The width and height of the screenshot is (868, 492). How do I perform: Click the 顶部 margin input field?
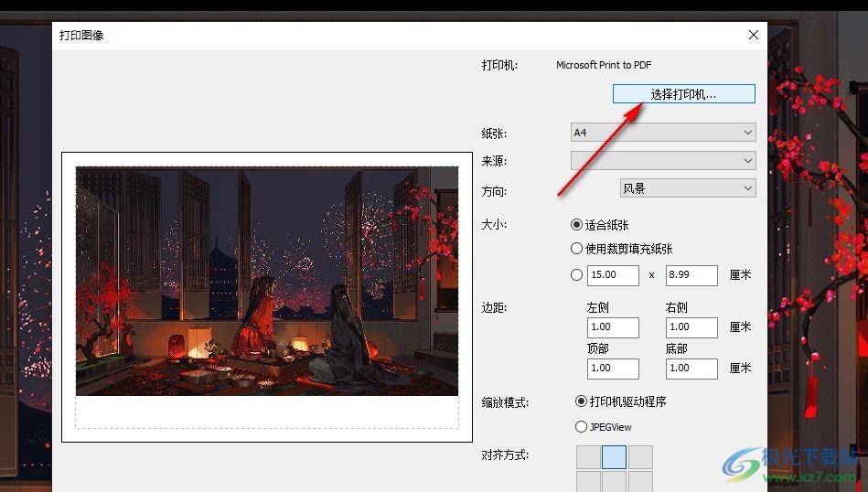click(x=613, y=368)
